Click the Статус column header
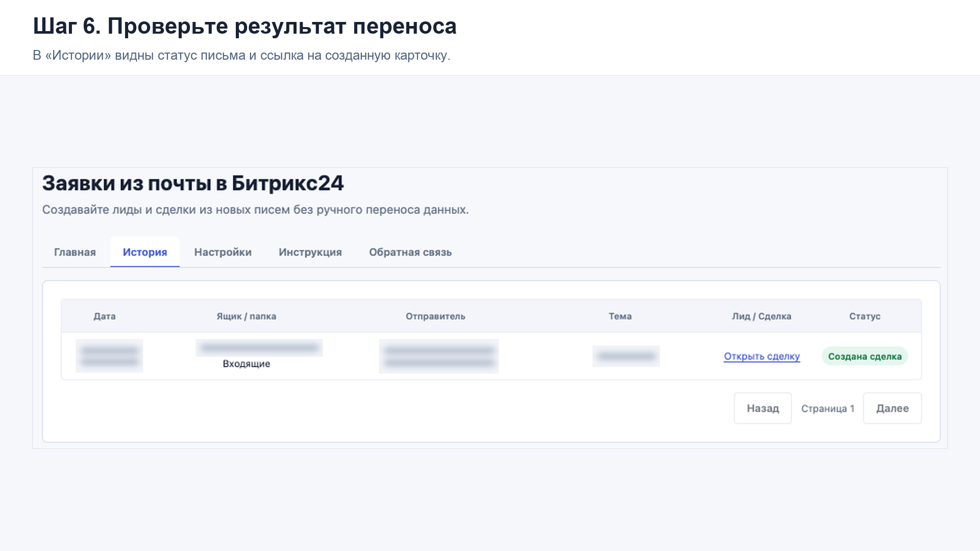The height and width of the screenshot is (551, 980). click(x=865, y=316)
